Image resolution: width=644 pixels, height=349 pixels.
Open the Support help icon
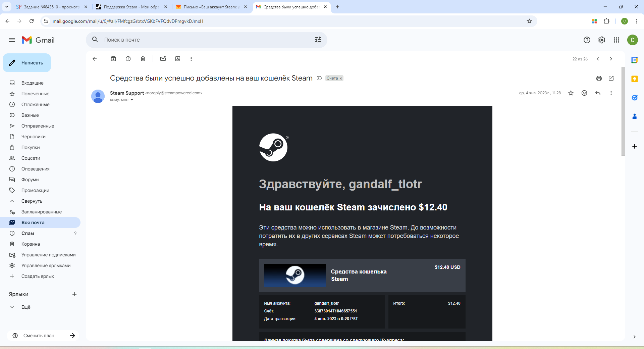[x=587, y=40]
